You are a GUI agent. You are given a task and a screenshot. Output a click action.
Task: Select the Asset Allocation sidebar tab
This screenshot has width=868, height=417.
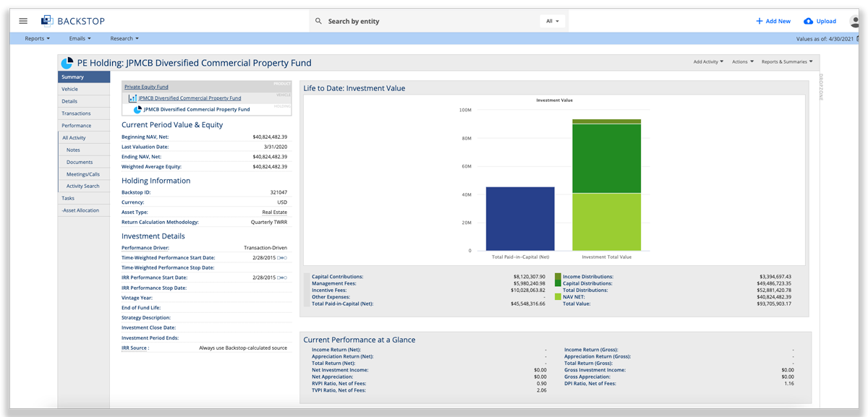[x=84, y=210]
